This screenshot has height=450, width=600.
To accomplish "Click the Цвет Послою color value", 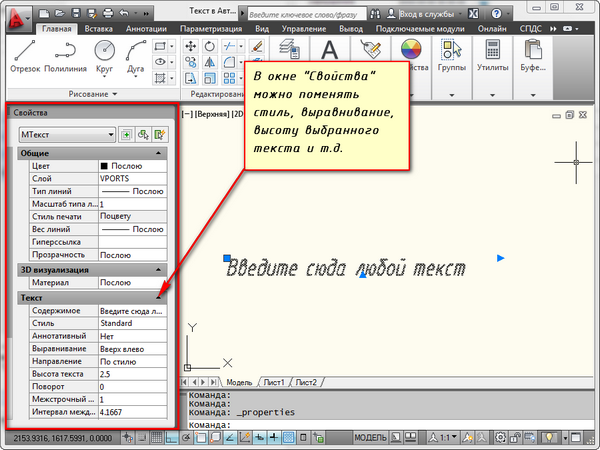I will (x=132, y=166).
